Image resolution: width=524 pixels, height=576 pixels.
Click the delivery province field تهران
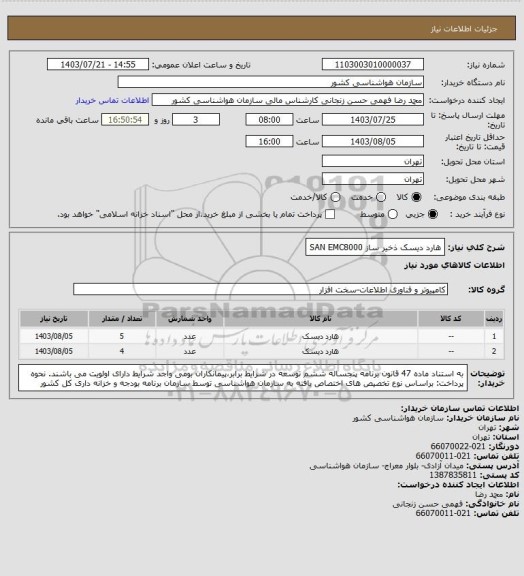click(x=373, y=161)
